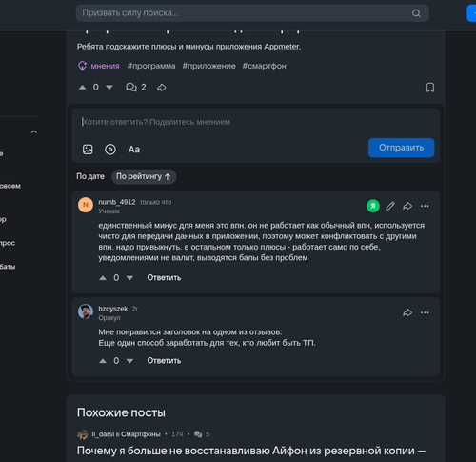Screen dimensions: 476x462
Task: Collapse the left sidebar section chevron
Action: point(34,131)
